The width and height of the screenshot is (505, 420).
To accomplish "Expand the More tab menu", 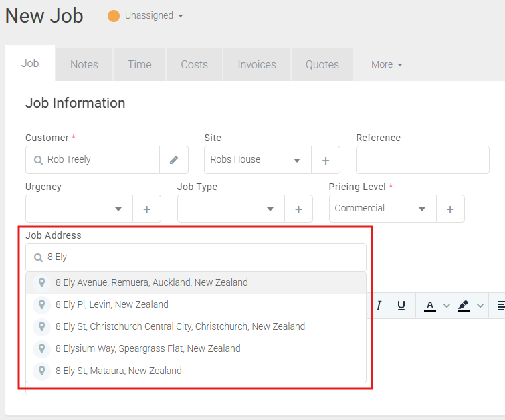I will 387,64.
